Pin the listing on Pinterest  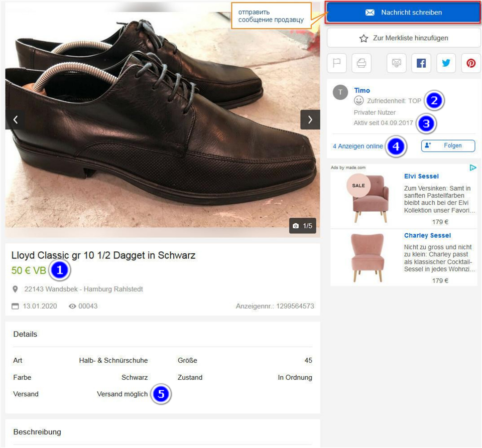click(x=471, y=63)
